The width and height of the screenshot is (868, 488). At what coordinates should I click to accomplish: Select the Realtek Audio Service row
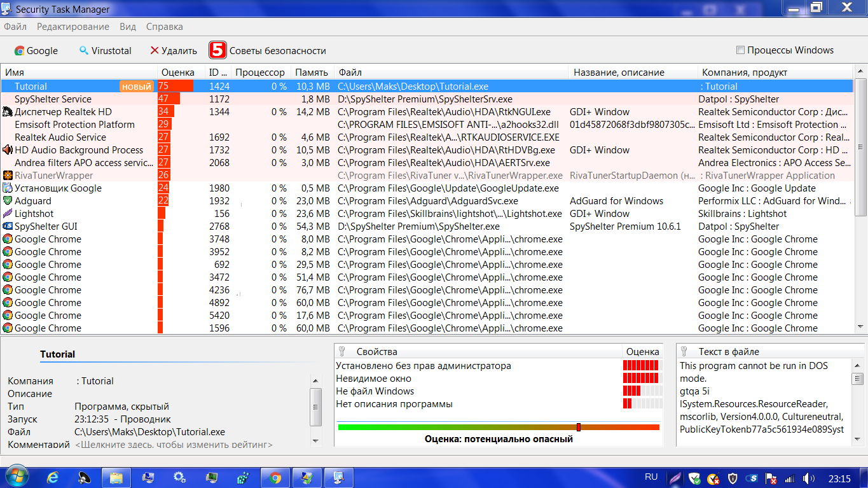pos(427,137)
